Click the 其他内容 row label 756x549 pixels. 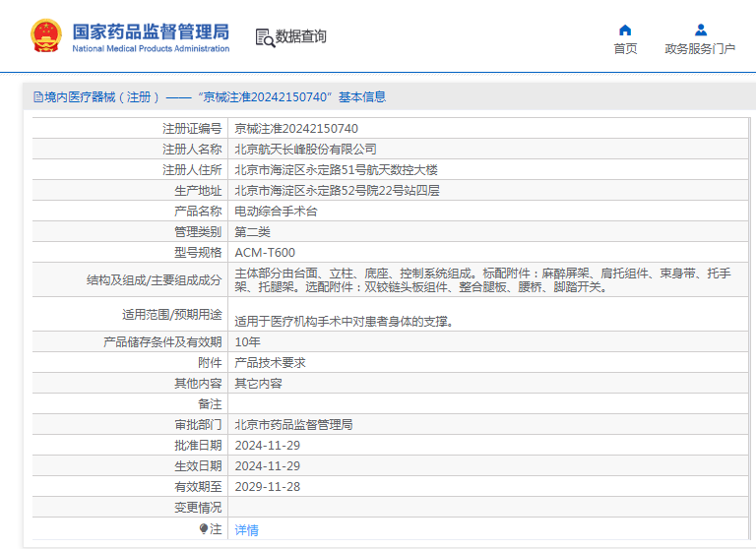tap(198, 384)
